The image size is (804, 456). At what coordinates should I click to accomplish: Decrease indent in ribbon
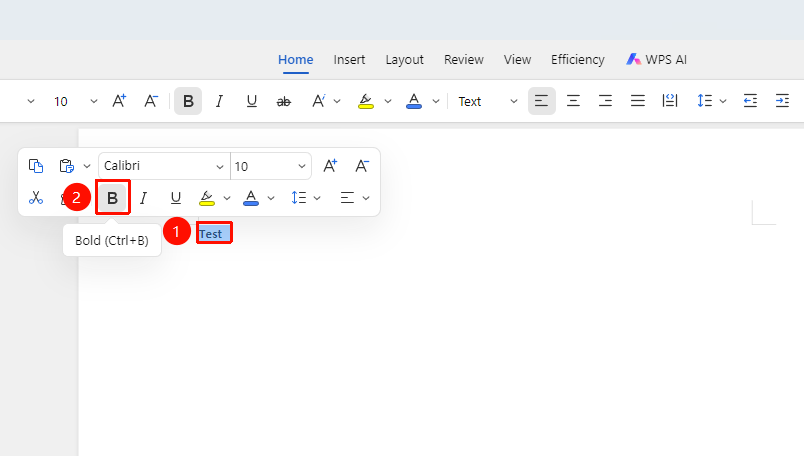[x=750, y=101]
